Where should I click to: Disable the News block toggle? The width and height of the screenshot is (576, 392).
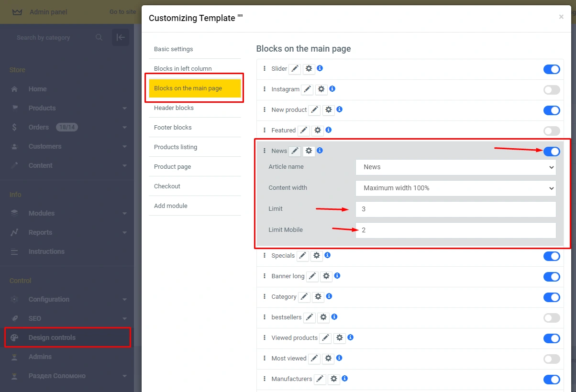(x=551, y=152)
